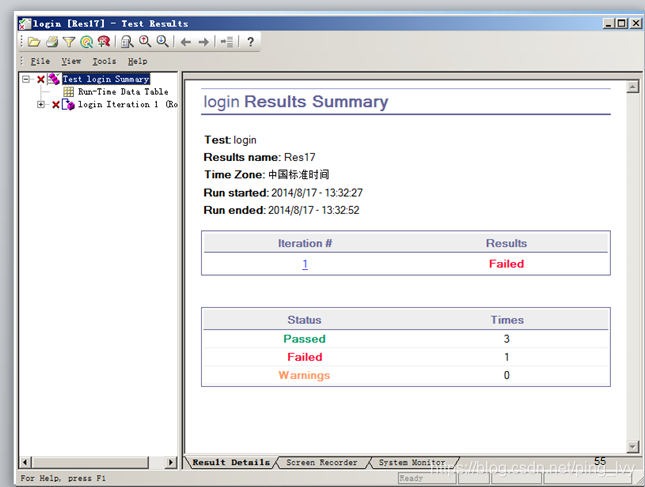Click down arrow of results vertical scrollbar
This screenshot has width=645, height=487.
click(x=632, y=446)
